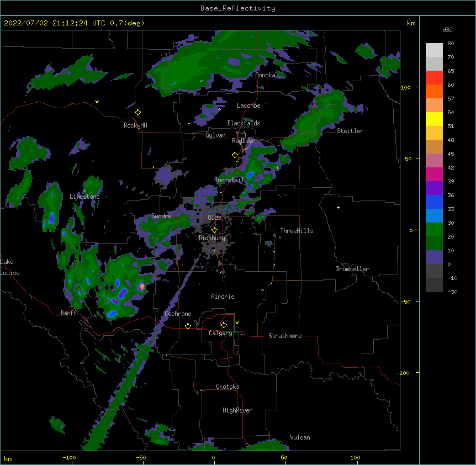The width and height of the screenshot is (476, 465).
Task: Click the Sundre city label
Action: click(x=161, y=216)
